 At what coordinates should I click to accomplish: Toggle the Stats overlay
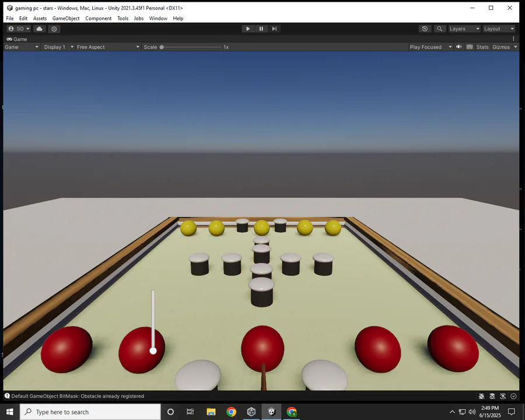[x=482, y=47]
